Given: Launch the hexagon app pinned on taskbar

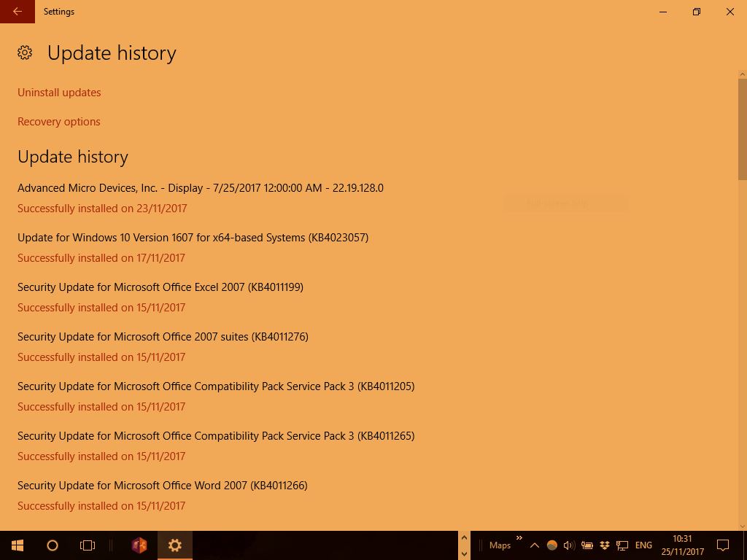Looking at the screenshot, I should click(139, 545).
